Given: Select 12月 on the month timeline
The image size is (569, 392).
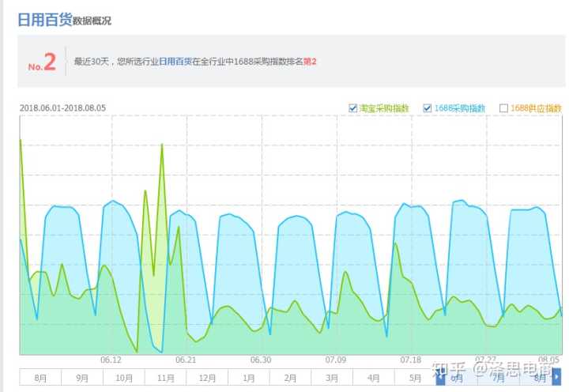Looking at the screenshot, I should 207,378.
